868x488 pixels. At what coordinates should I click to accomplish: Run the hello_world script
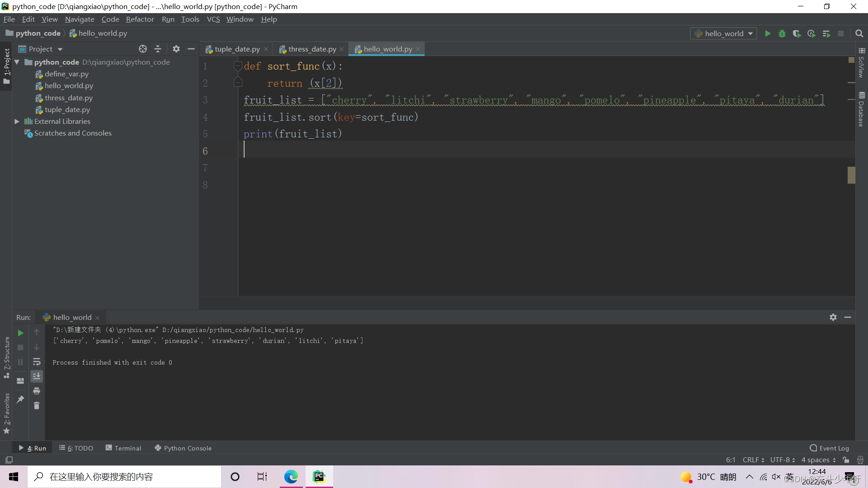tap(768, 33)
